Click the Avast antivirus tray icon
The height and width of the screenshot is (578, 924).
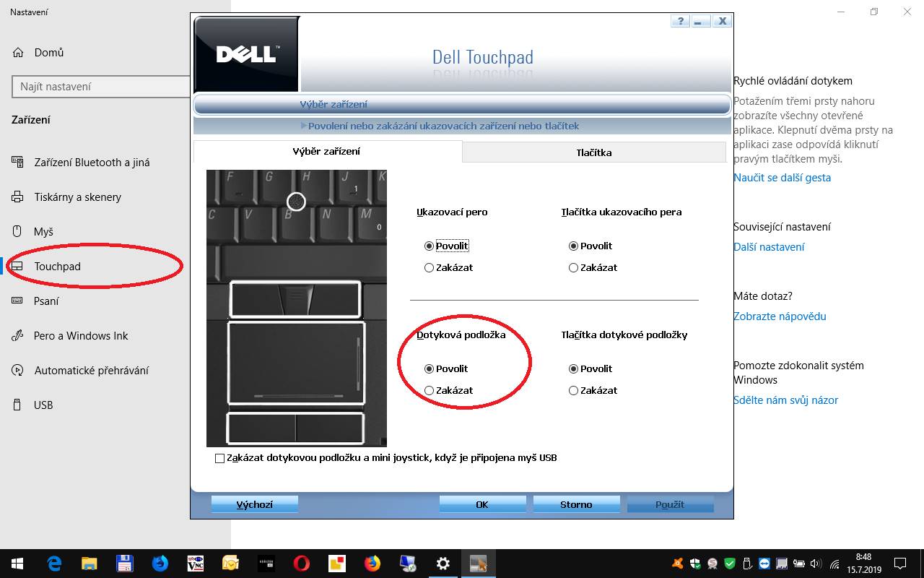[x=678, y=564]
